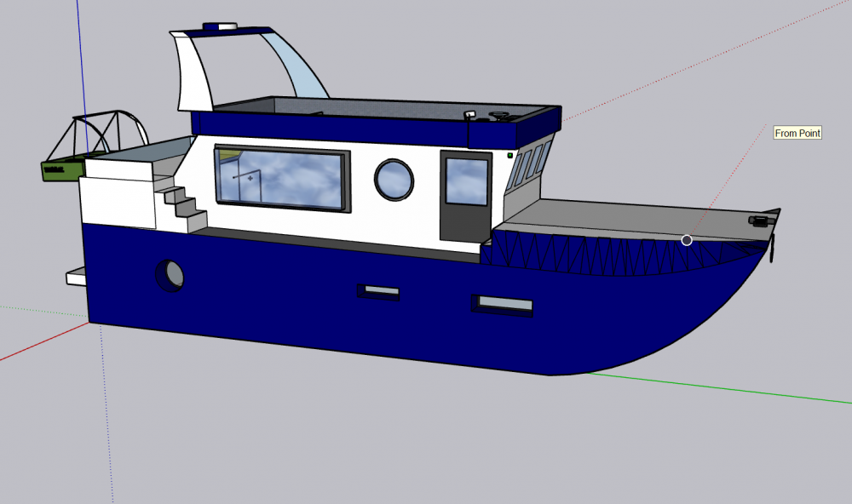Click the round porthole in the blue hull

(x=170, y=276)
